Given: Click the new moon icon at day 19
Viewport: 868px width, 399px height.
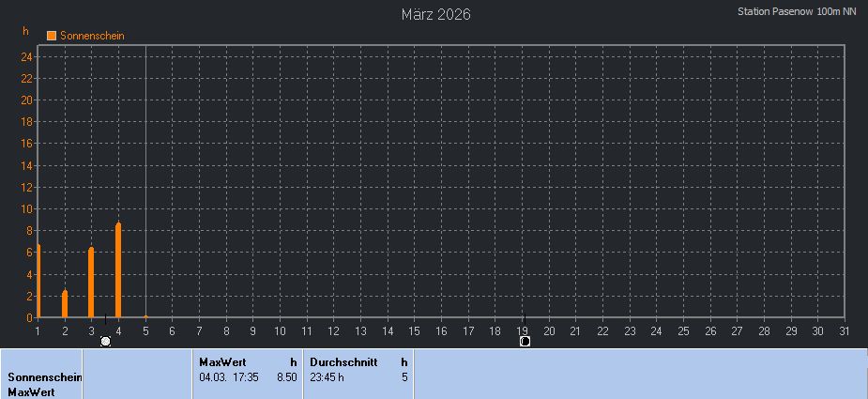Looking at the screenshot, I should click(x=525, y=342).
